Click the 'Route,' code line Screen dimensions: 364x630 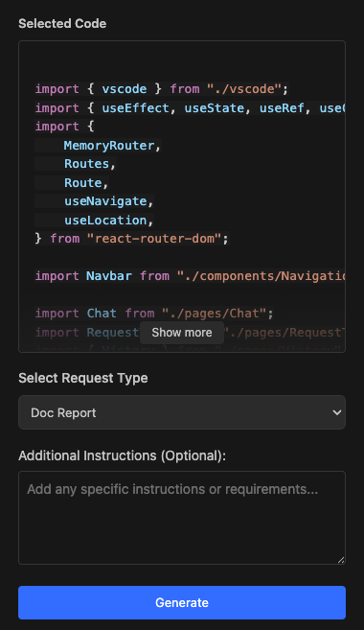(86, 183)
